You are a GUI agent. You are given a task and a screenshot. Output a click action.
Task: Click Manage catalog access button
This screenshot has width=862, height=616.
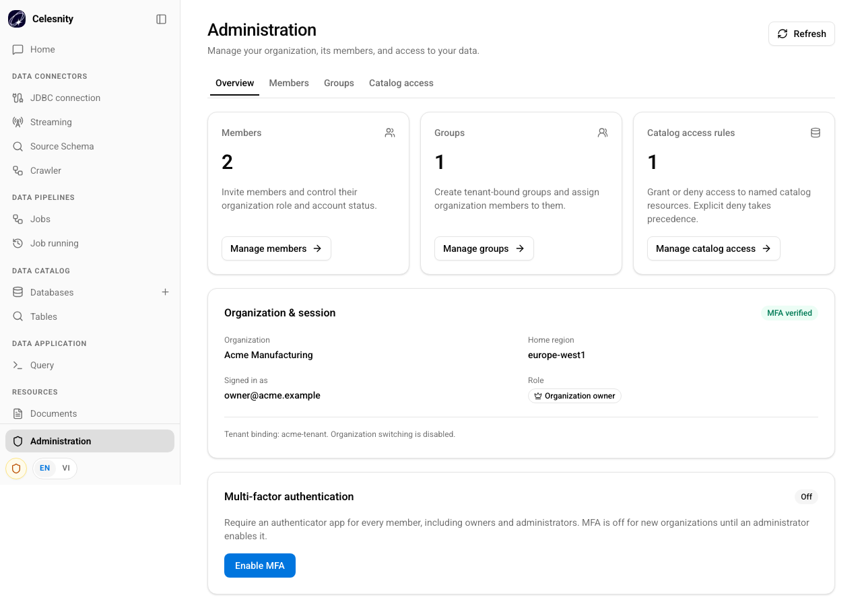point(713,248)
